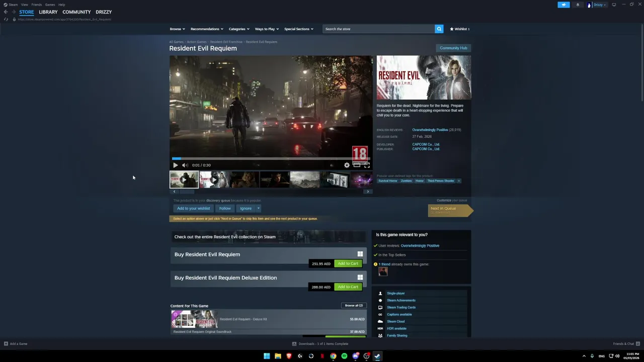This screenshot has width=644, height=362.
Task: Open the Downloads status at bottom
Action: tap(320, 344)
